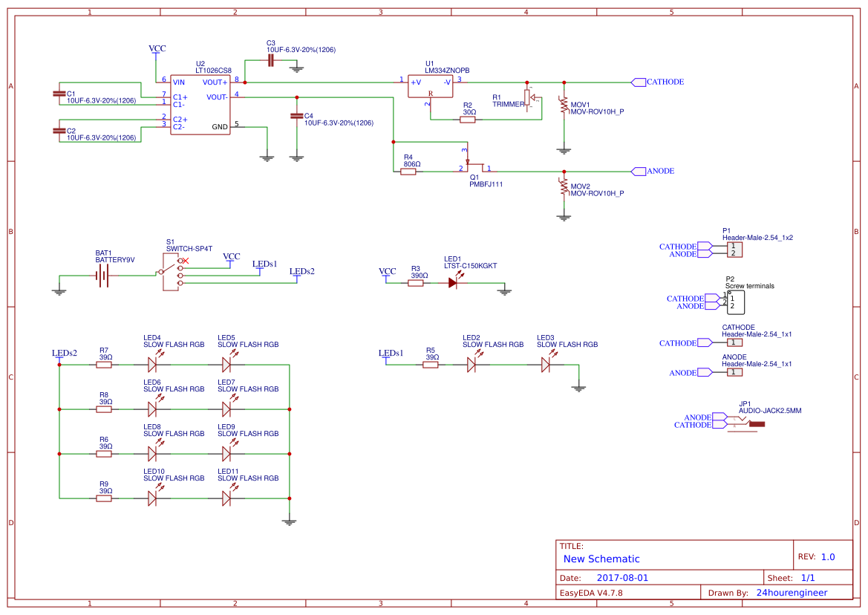Select the BATTERY9V symbol BAT1
Viewport: 868px width, 615px height.
103,275
